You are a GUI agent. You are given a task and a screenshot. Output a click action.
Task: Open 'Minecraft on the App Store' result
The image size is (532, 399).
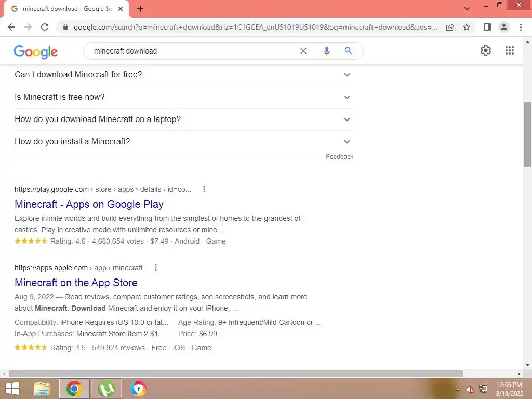[x=76, y=283]
